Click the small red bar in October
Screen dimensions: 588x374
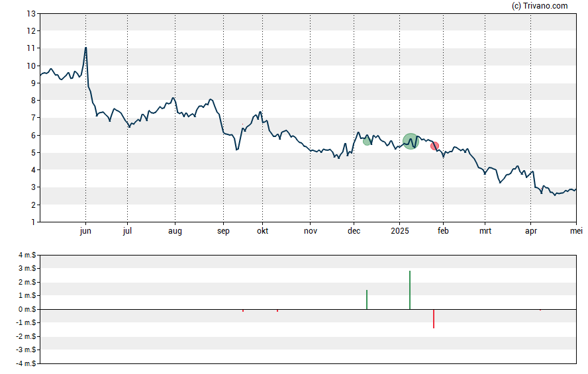pos(277,310)
